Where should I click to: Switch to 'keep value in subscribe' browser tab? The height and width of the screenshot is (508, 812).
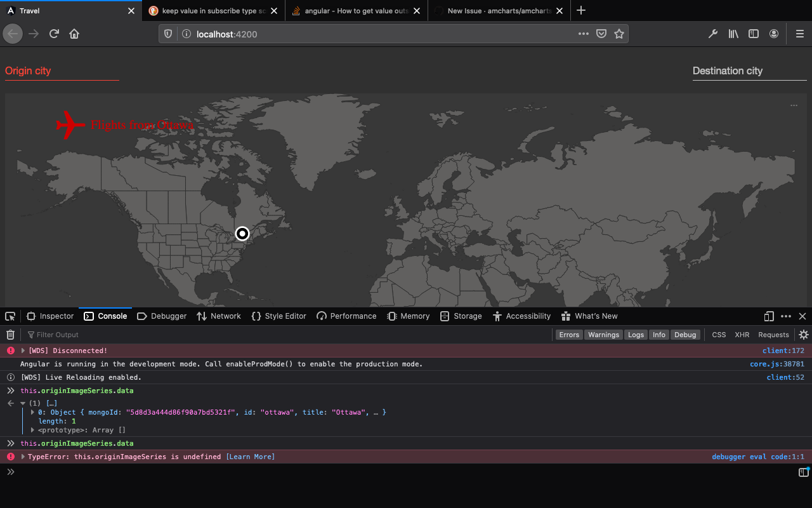click(213, 11)
